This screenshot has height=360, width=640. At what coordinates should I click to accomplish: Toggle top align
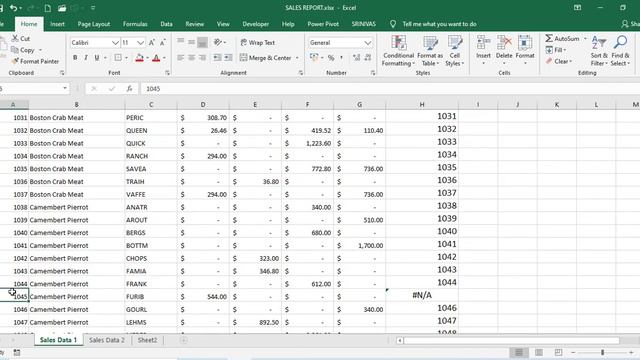[x=180, y=42]
